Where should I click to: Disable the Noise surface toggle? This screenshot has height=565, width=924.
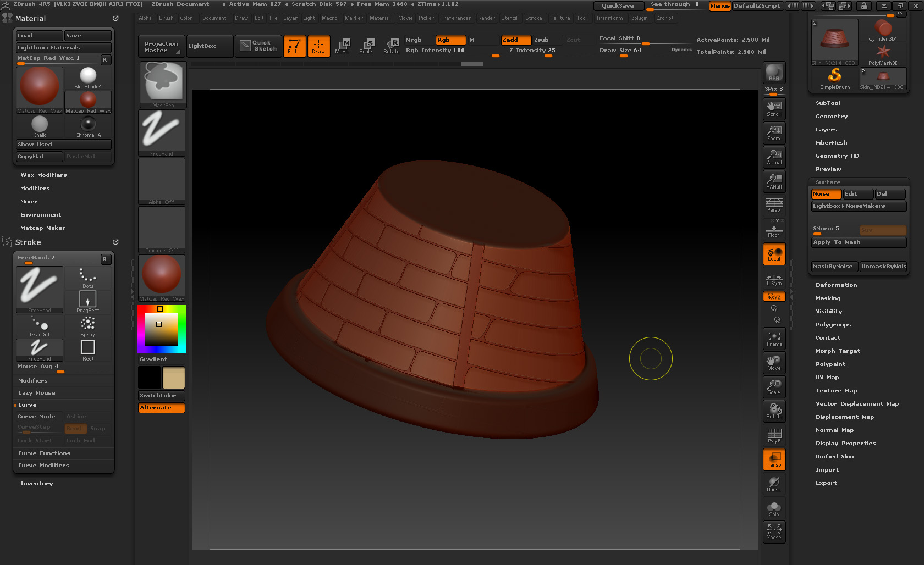826,194
